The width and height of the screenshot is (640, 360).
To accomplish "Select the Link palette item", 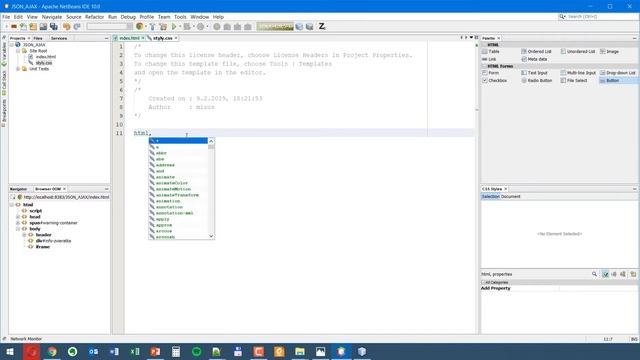I will click(x=489, y=59).
